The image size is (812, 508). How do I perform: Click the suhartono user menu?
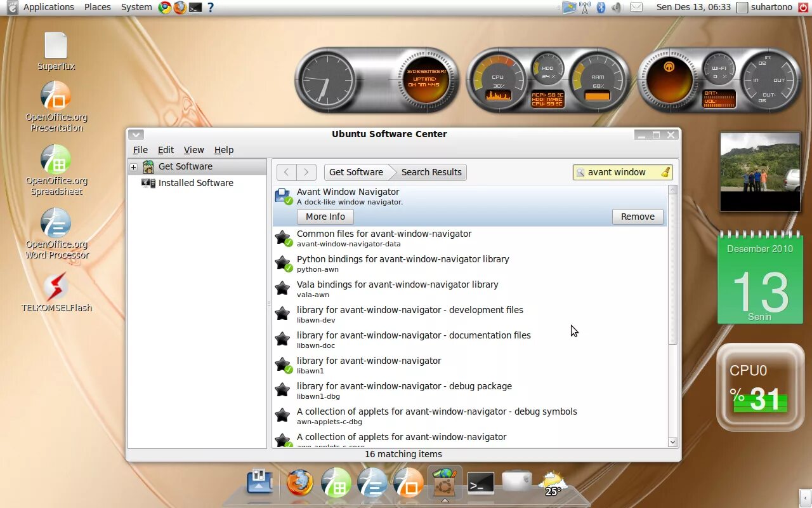point(764,7)
